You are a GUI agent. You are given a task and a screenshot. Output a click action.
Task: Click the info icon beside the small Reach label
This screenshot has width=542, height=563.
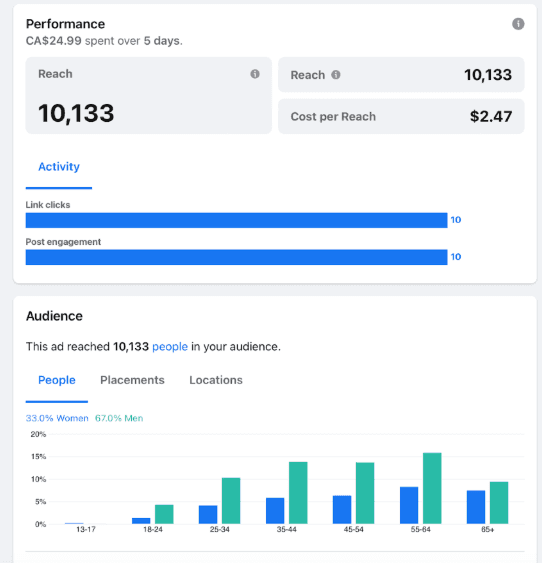tap(336, 75)
